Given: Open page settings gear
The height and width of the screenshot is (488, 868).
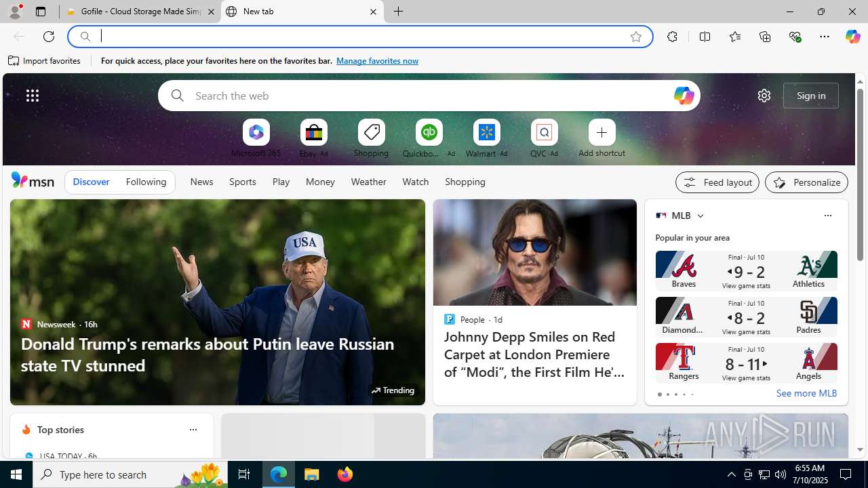Looking at the screenshot, I should [764, 96].
